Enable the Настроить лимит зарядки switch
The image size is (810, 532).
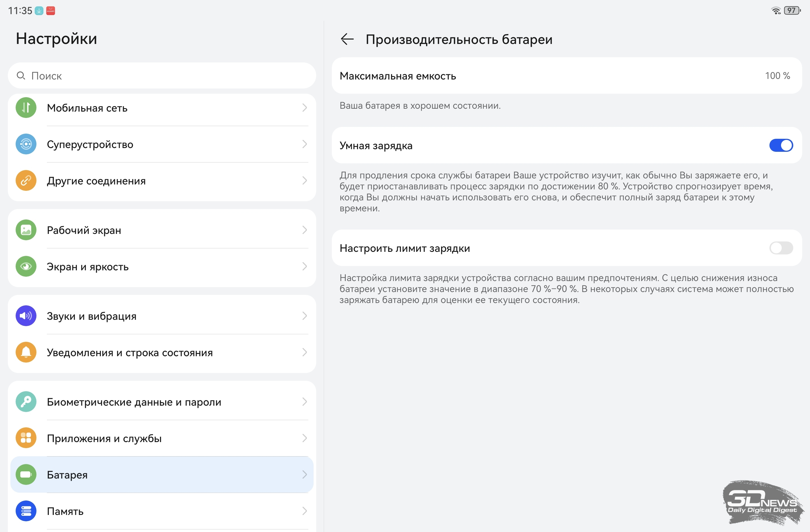point(781,248)
